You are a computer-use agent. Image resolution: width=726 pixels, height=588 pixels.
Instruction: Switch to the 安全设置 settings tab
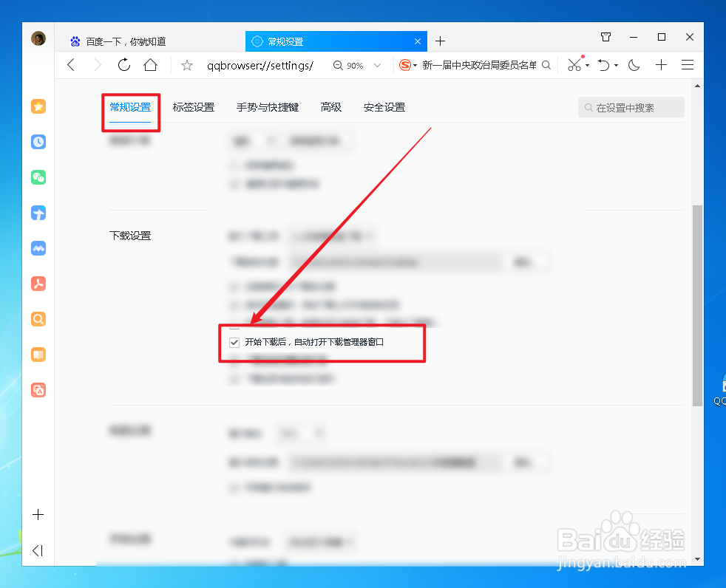[x=384, y=106]
